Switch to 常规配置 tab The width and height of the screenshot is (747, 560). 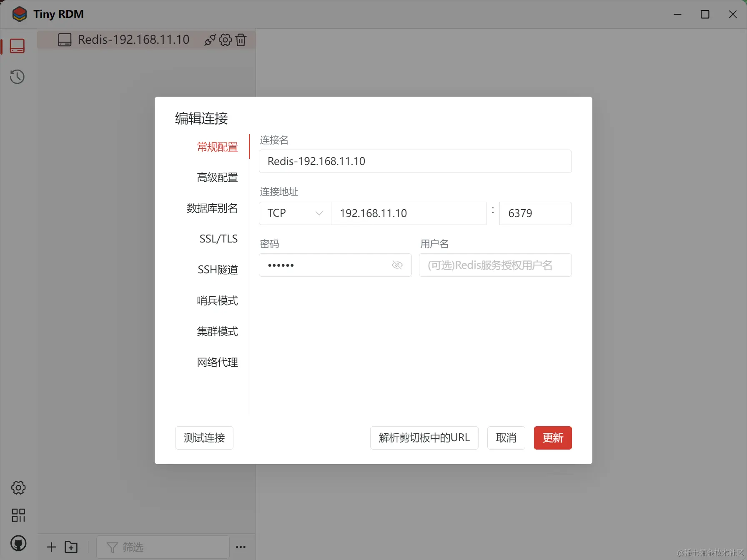point(218,147)
